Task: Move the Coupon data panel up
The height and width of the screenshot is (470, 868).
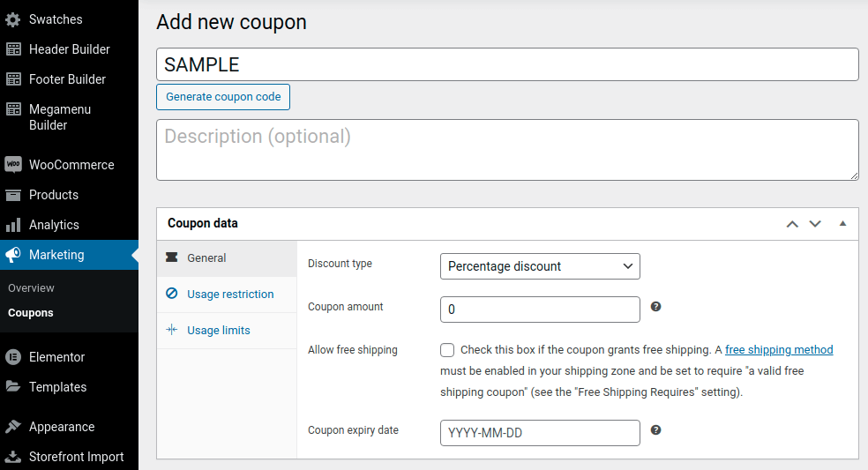Action: click(x=792, y=224)
